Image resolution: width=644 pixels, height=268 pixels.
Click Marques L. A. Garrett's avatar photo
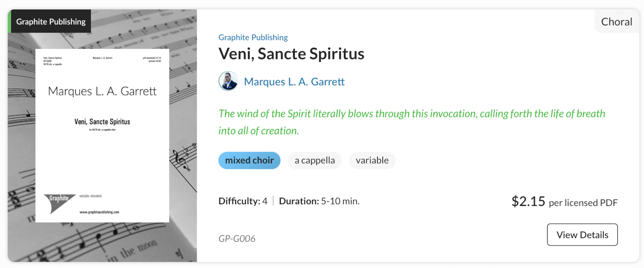point(228,81)
